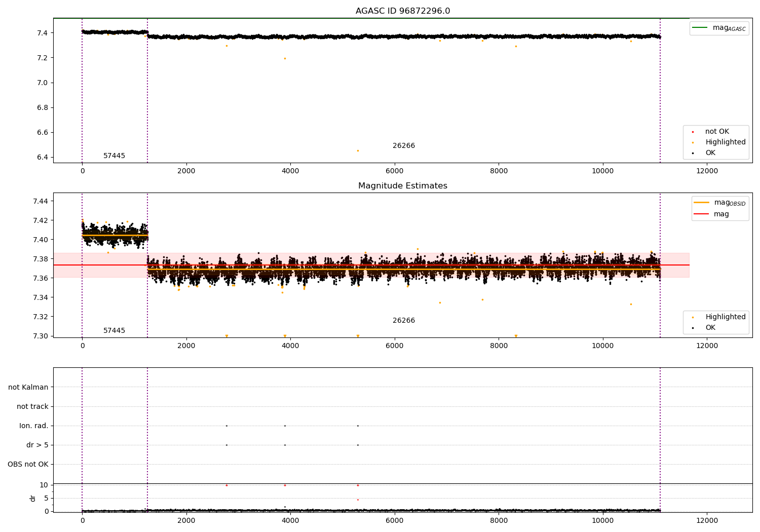760x532 pixels.
Task: Select the mag OBSID legend label in middle plot
Action: tap(730, 203)
